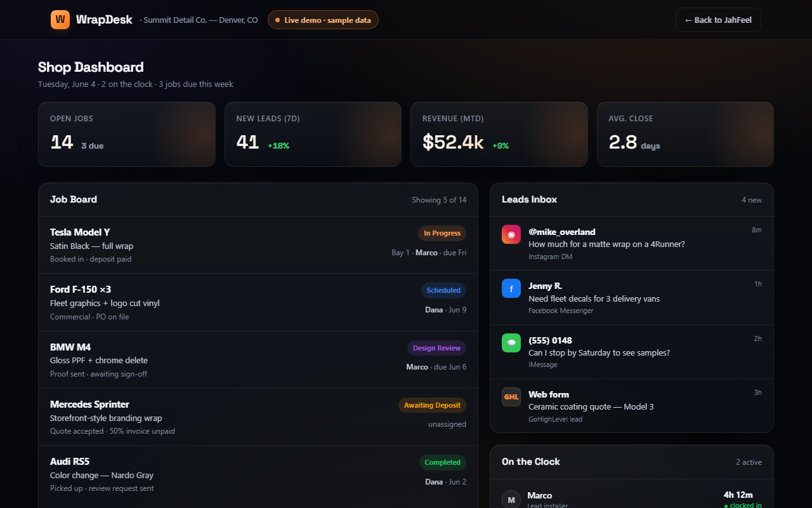
Task: Click 'Dana · Jun 2' on Audi RS5
Action: [446, 482]
